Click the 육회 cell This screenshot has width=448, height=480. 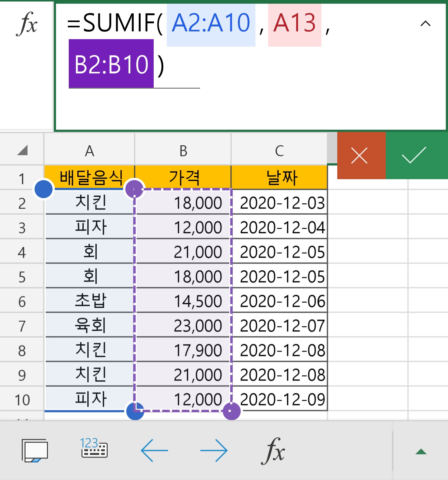click(x=90, y=325)
